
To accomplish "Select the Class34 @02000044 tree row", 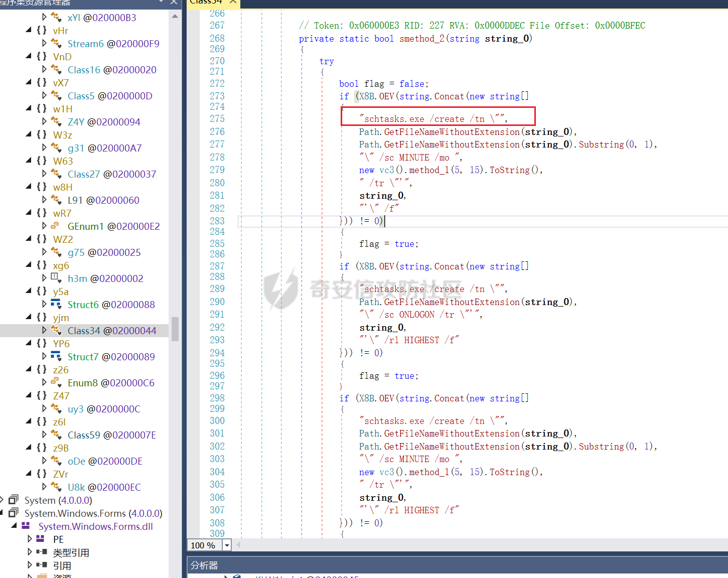I will click(84, 331).
